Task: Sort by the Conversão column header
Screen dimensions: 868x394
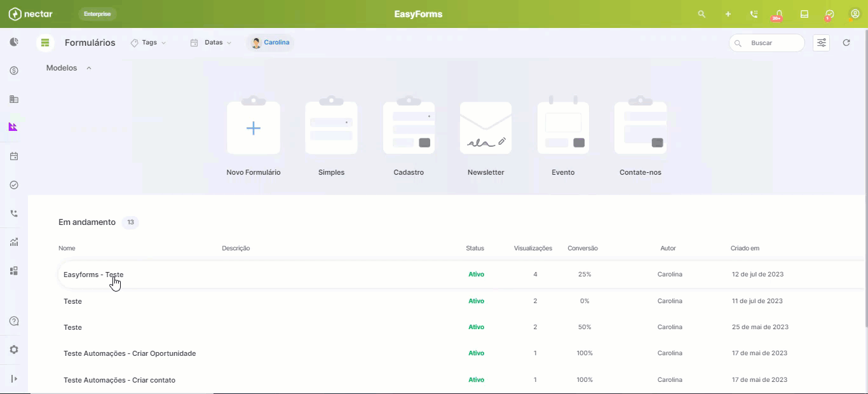Action: pyautogui.click(x=583, y=248)
